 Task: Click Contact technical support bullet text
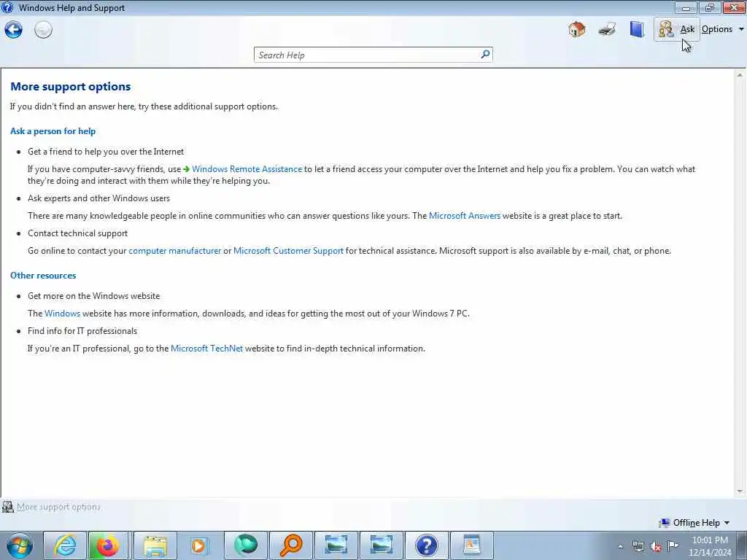tap(77, 233)
